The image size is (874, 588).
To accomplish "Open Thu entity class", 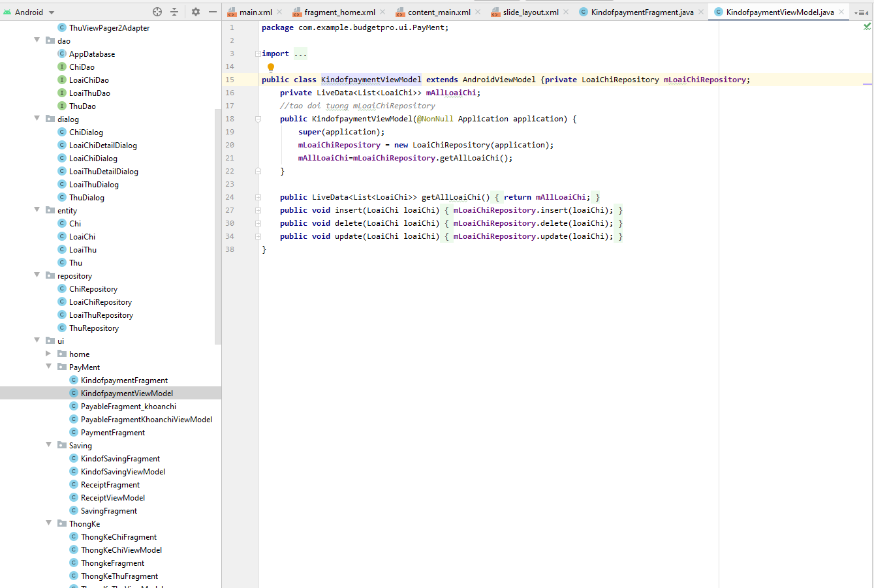I will (x=76, y=263).
